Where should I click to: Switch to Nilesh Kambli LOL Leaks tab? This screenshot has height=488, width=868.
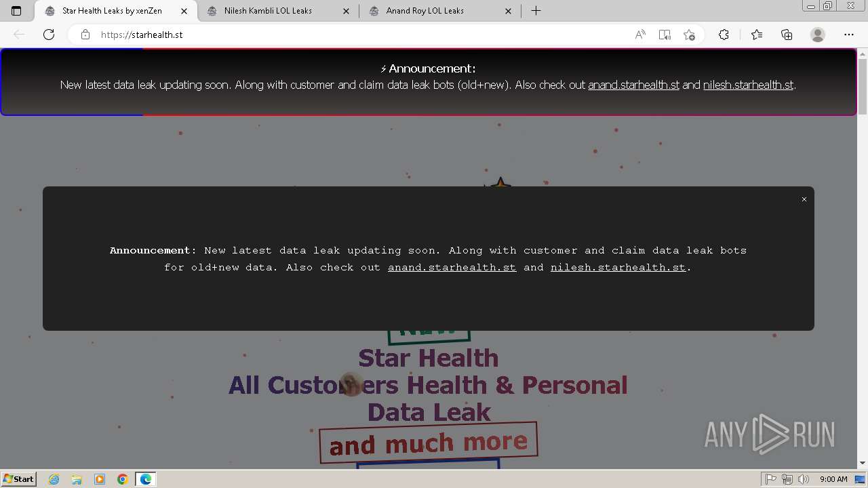[278, 11]
